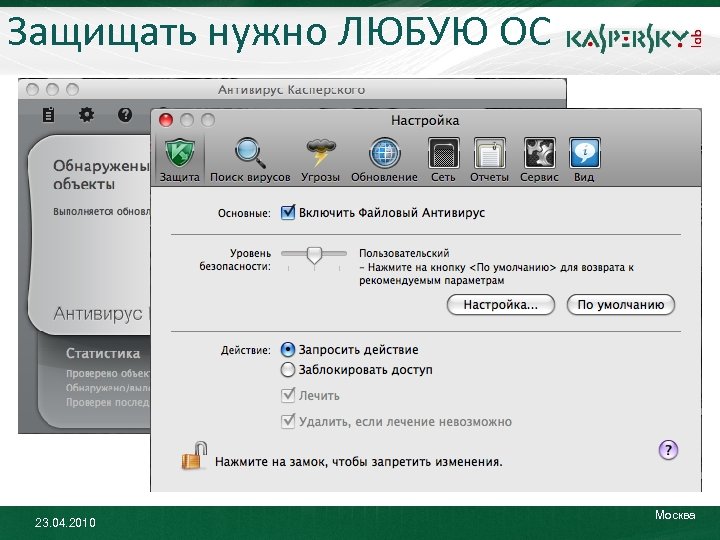Viewport: 720px width, 540px height.
Task: Open the Поиск вирусов magnifier section
Action: point(250,153)
